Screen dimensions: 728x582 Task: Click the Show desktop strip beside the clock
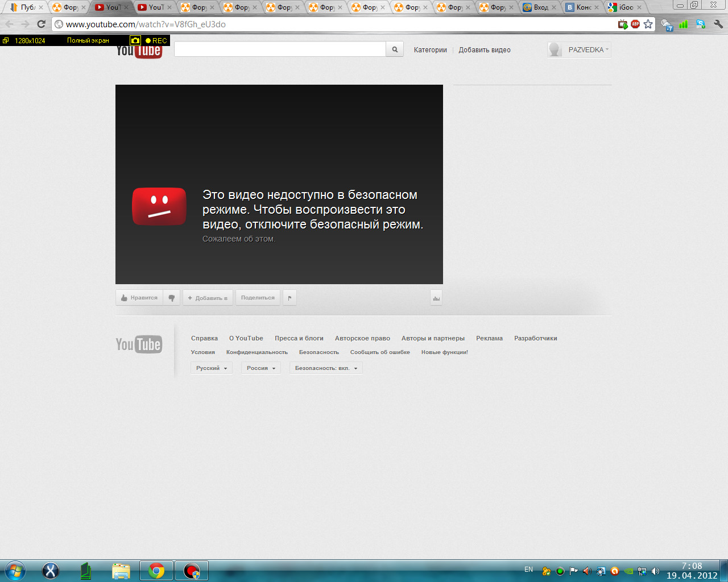724,571
